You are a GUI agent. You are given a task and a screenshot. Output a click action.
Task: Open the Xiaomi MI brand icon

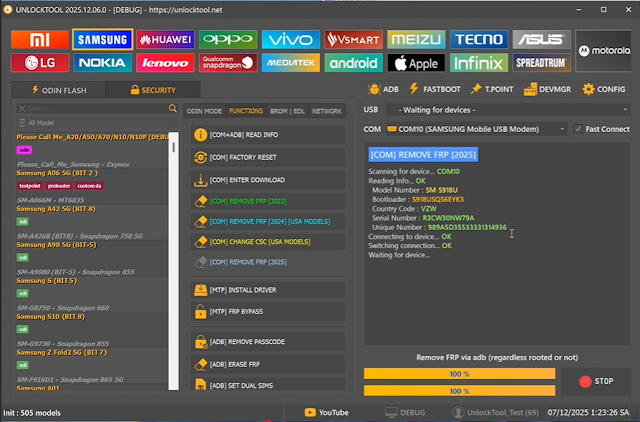(38, 40)
